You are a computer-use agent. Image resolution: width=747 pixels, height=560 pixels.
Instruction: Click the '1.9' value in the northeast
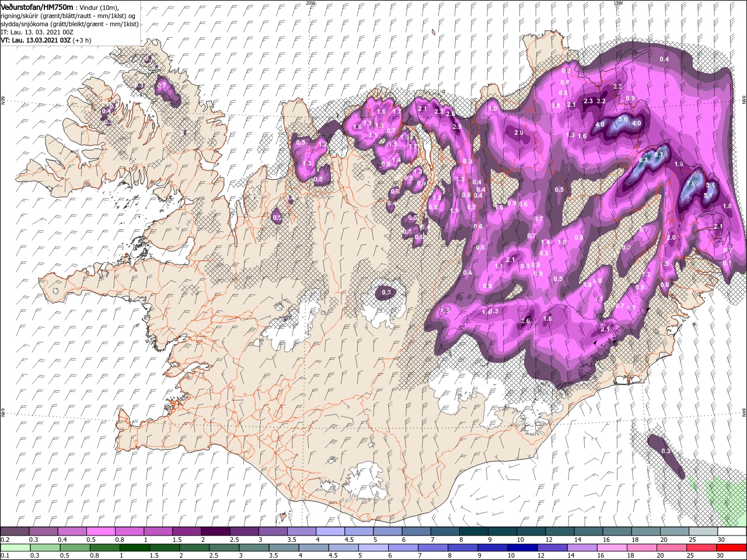coord(679,164)
